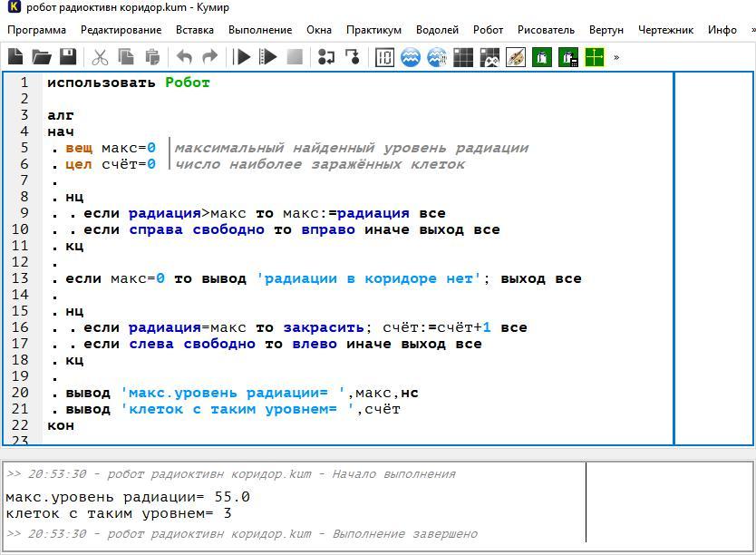Image resolution: width=756 pixels, height=555 pixels.
Task: Open the Практикум menu
Action: click(373, 30)
